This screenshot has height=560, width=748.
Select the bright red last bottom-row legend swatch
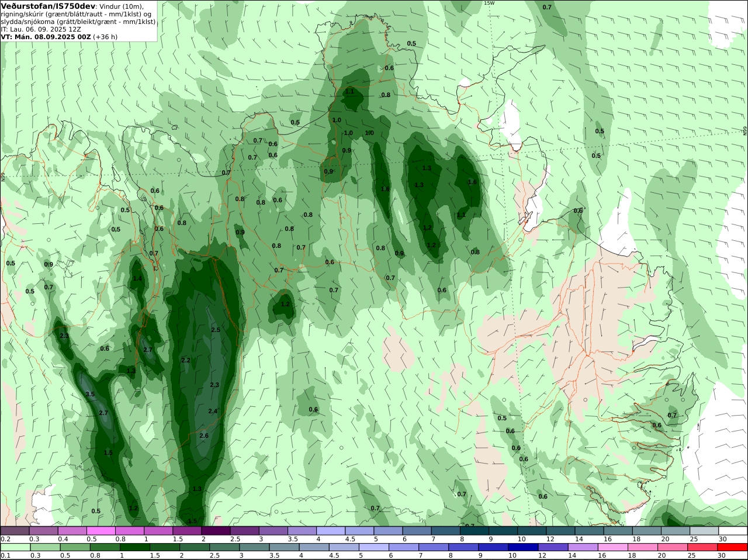(x=732, y=548)
